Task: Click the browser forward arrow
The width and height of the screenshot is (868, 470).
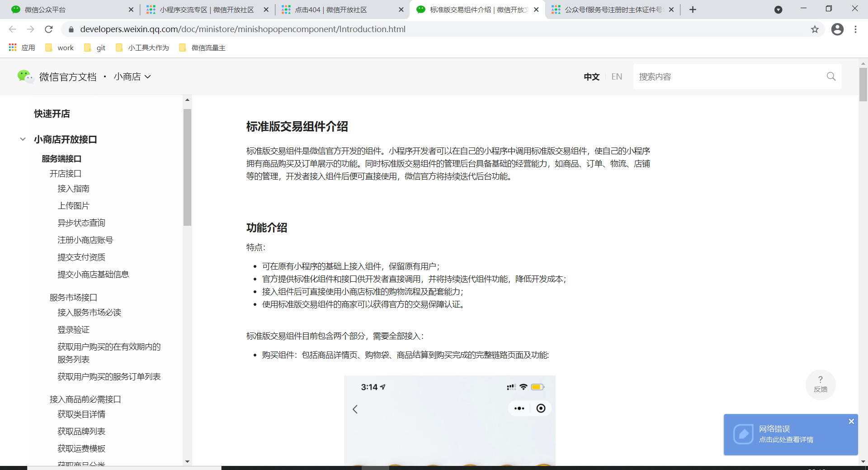Action: [x=30, y=29]
